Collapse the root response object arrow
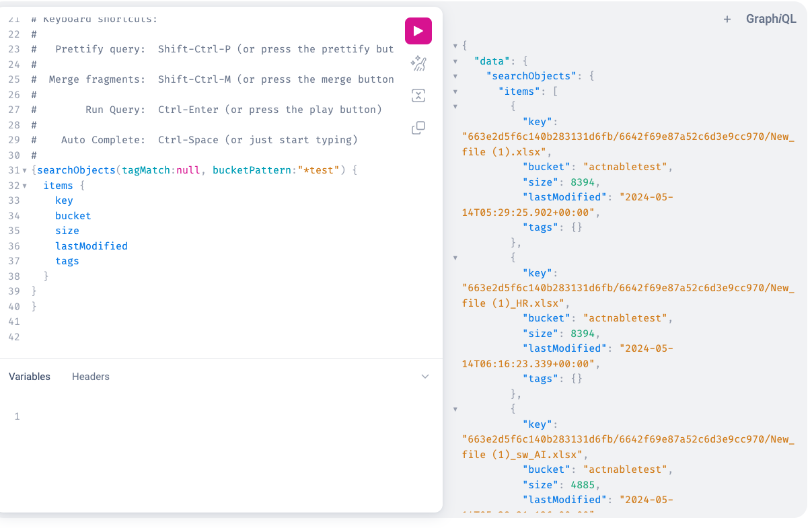 pos(455,46)
